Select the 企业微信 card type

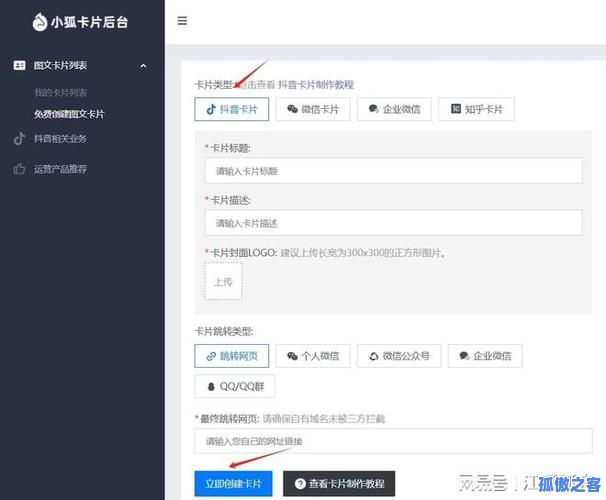[394, 109]
